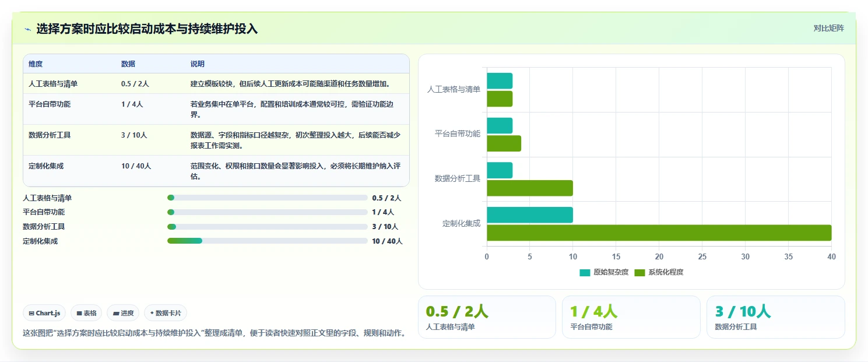Select the 表格 chip
This screenshot has width=868, height=362.
click(x=86, y=313)
